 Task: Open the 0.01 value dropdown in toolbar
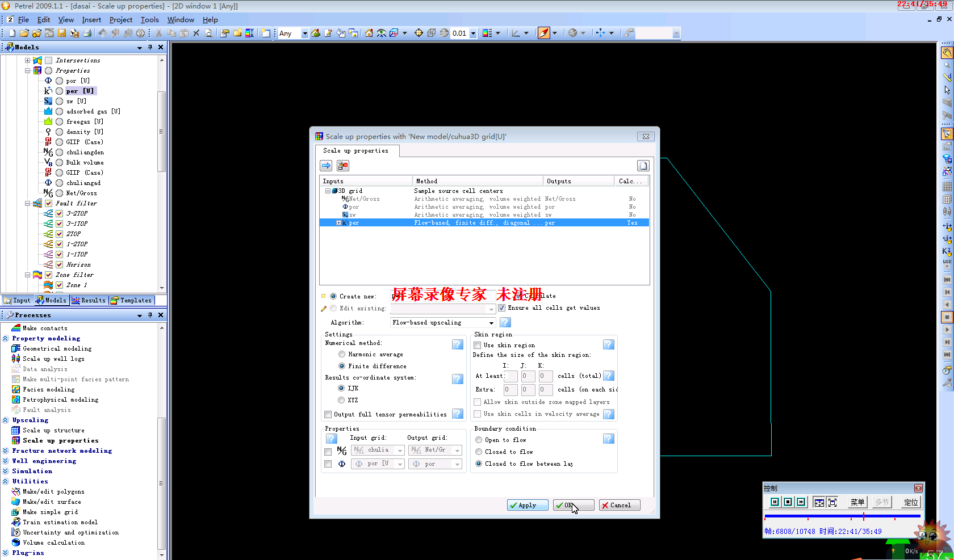(472, 33)
